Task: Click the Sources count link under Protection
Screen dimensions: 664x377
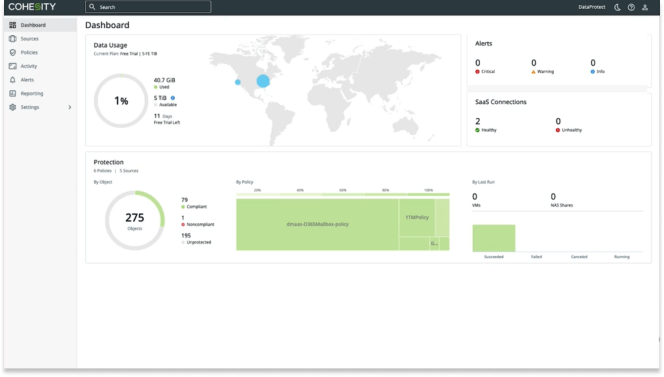Action: coord(129,171)
